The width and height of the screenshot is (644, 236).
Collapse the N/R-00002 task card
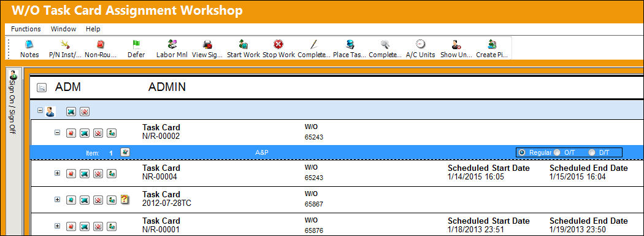coord(58,133)
